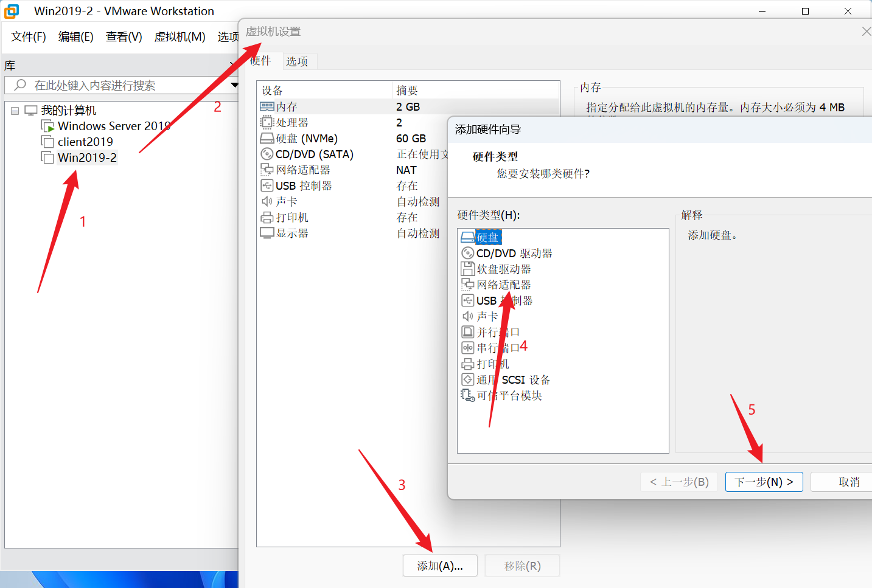Click the VMware Workstation title bar logo
This screenshot has width=872, height=588.
tap(12, 11)
